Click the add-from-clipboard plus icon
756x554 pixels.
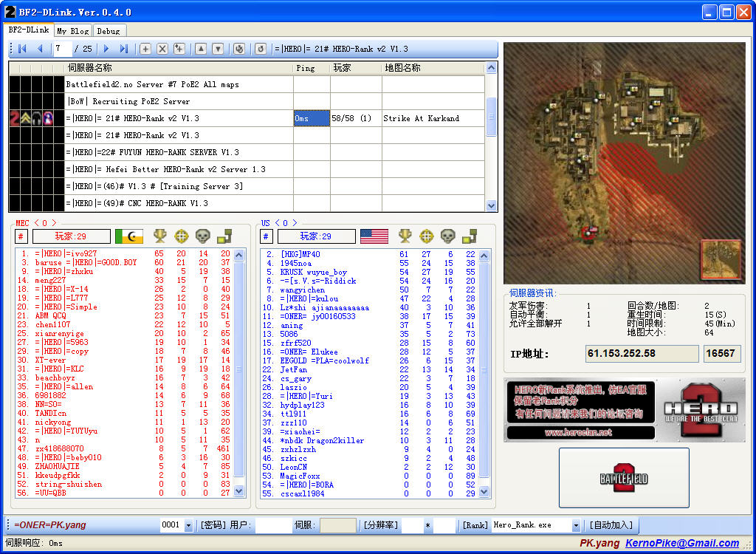pyautogui.click(x=179, y=49)
